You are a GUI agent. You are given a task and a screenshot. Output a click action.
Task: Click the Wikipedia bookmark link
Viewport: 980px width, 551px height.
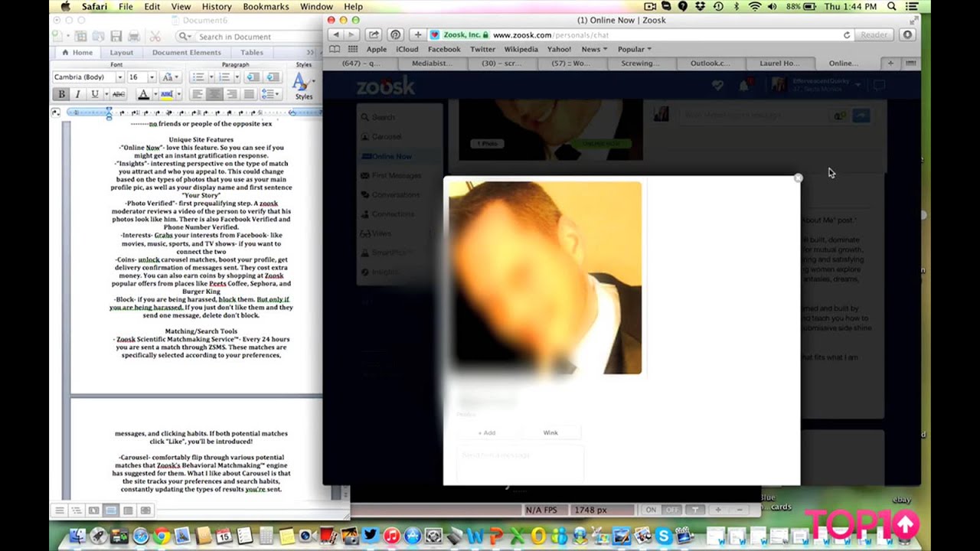click(521, 49)
